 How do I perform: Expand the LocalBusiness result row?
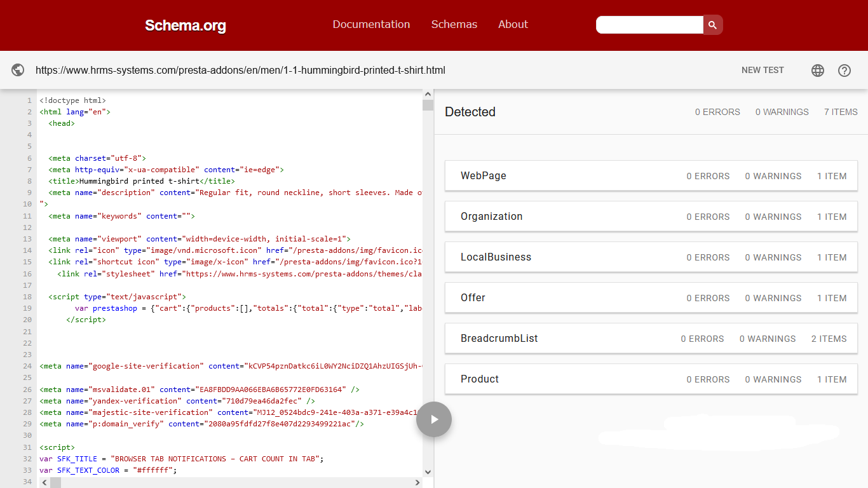pyautogui.click(x=651, y=257)
